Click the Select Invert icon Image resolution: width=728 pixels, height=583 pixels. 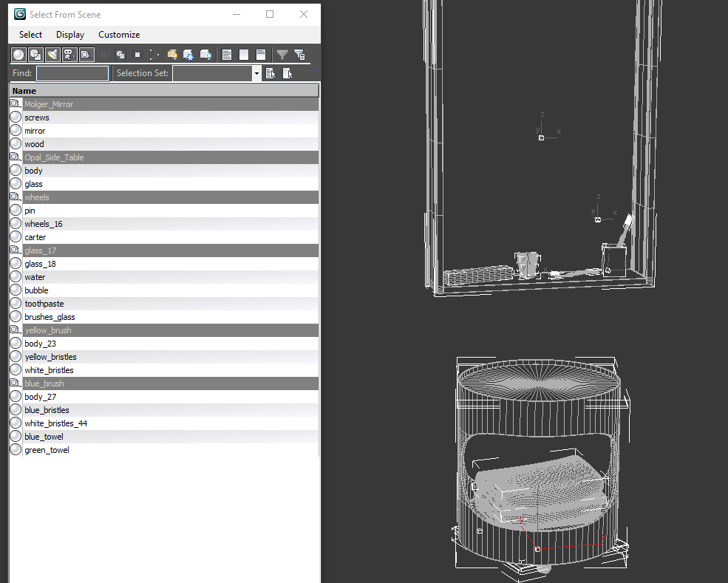pyautogui.click(x=261, y=55)
